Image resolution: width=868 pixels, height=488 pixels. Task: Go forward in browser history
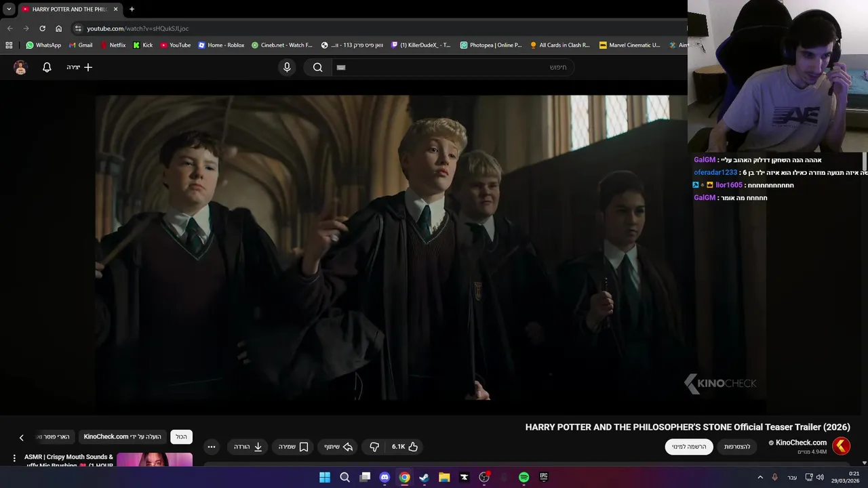pyautogui.click(x=26, y=28)
